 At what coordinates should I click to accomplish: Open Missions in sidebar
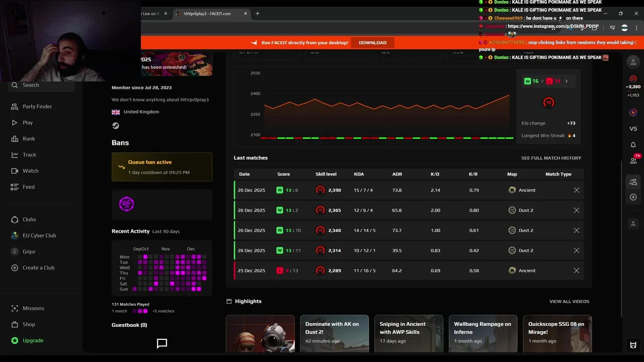(28, 308)
